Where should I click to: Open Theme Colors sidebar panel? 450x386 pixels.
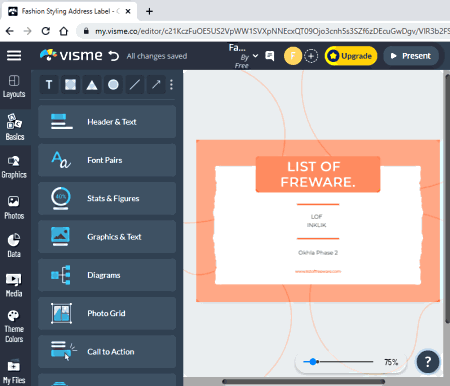[14, 327]
